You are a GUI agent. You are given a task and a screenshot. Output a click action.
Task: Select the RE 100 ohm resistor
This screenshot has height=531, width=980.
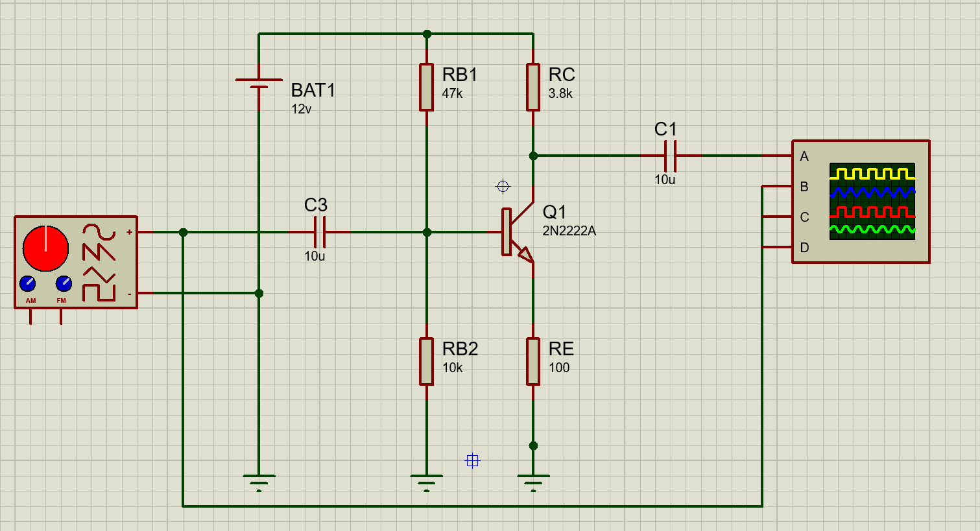pyautogui.click(x=533, y=361)
